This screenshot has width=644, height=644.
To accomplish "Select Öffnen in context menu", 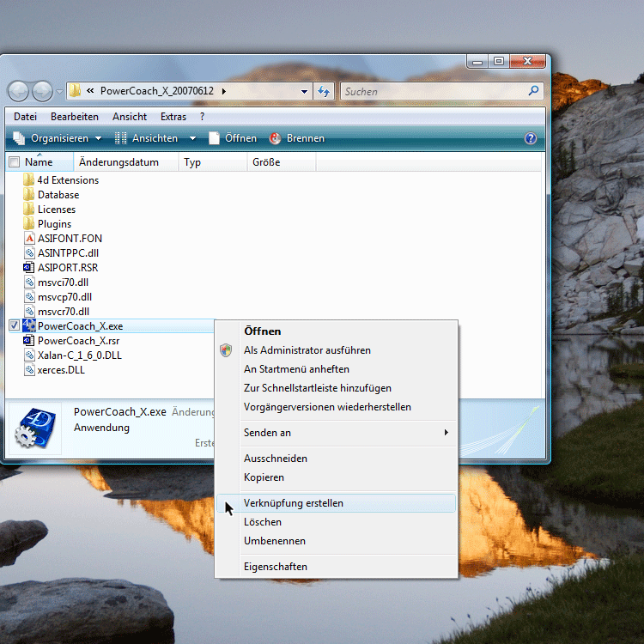I will 336,331.
